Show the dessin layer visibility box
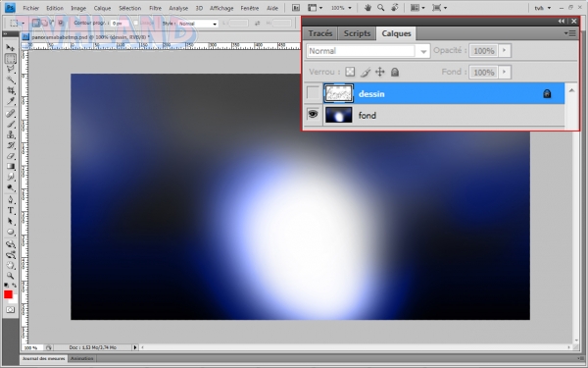 (x=313, y=93)
